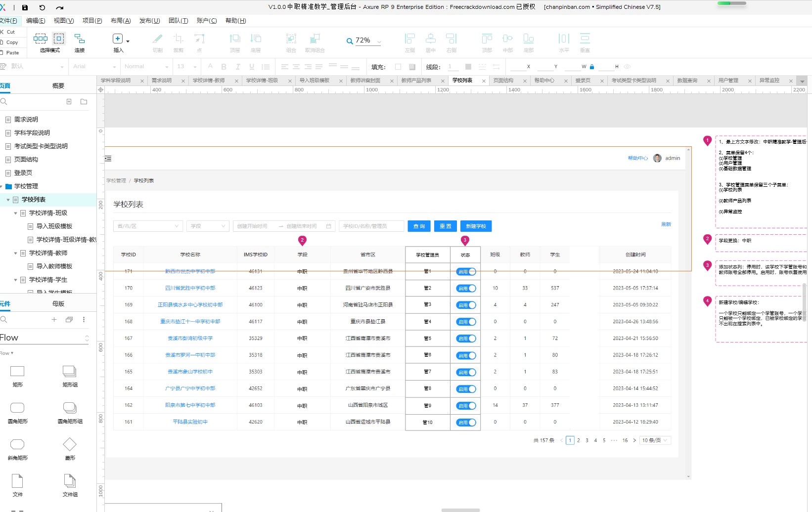Switch to the 概要 outline tab
Viewport: 812px width, 512px height.
click(x=58, y=86)
